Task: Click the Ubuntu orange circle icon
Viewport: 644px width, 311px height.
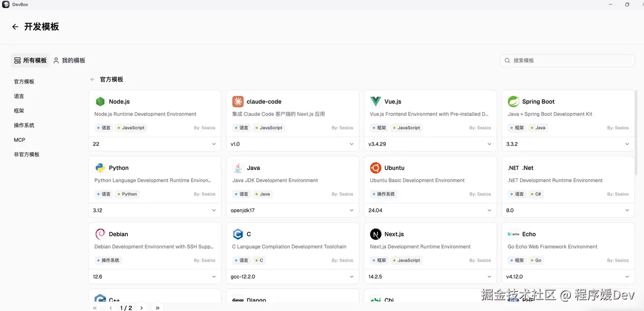Action: click(x=376, y=168)
